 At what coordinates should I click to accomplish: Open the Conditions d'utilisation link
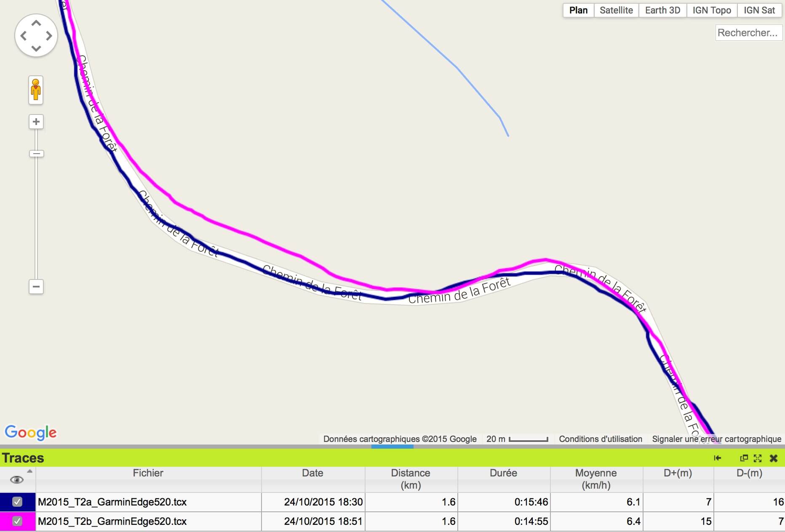pos(600,439)
